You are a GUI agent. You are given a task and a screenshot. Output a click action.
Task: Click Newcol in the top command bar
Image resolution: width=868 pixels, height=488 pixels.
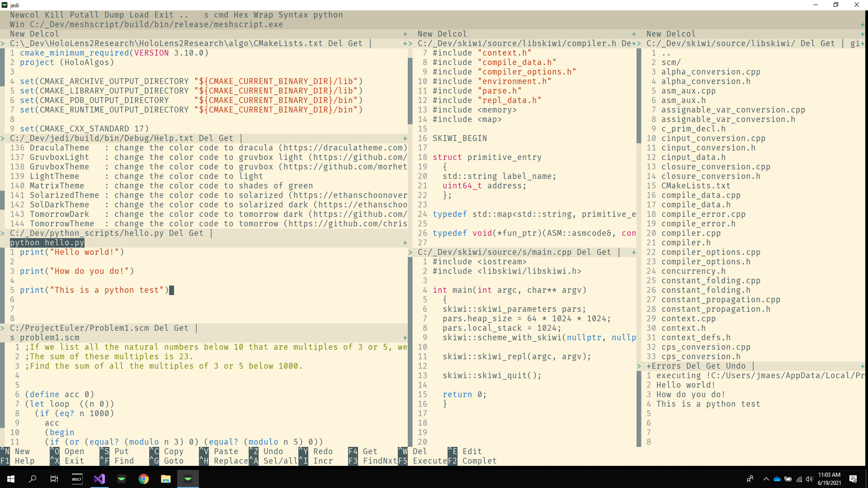(24, 15)
